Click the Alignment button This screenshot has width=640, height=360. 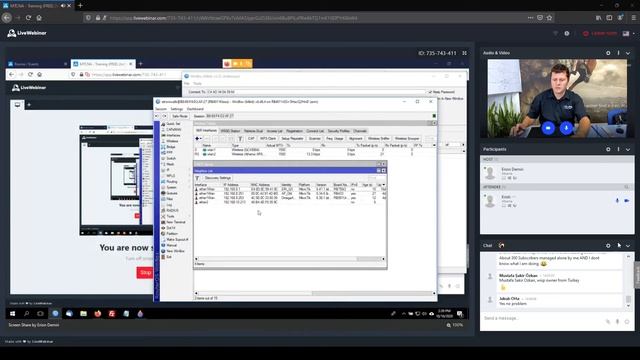point(356,139)
